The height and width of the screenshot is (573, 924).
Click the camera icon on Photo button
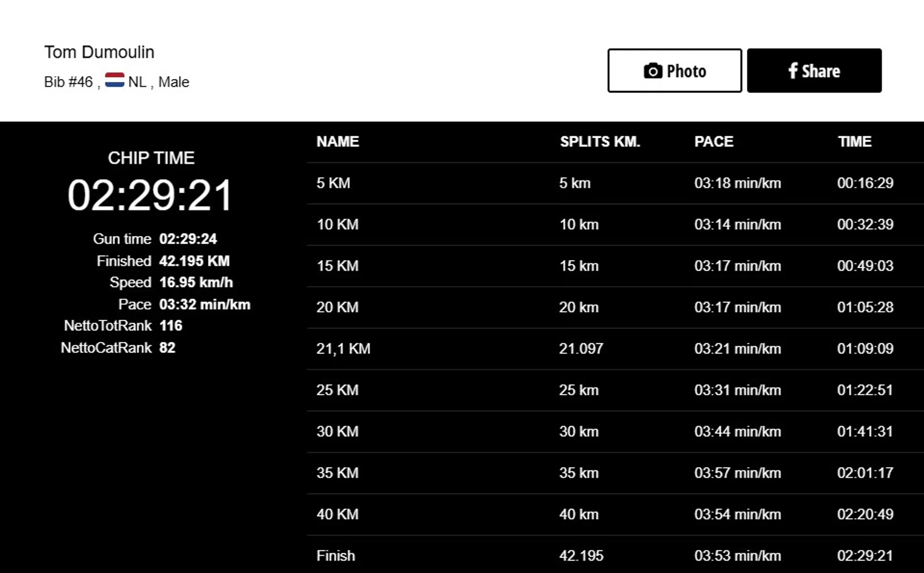(x=652, y=71)
